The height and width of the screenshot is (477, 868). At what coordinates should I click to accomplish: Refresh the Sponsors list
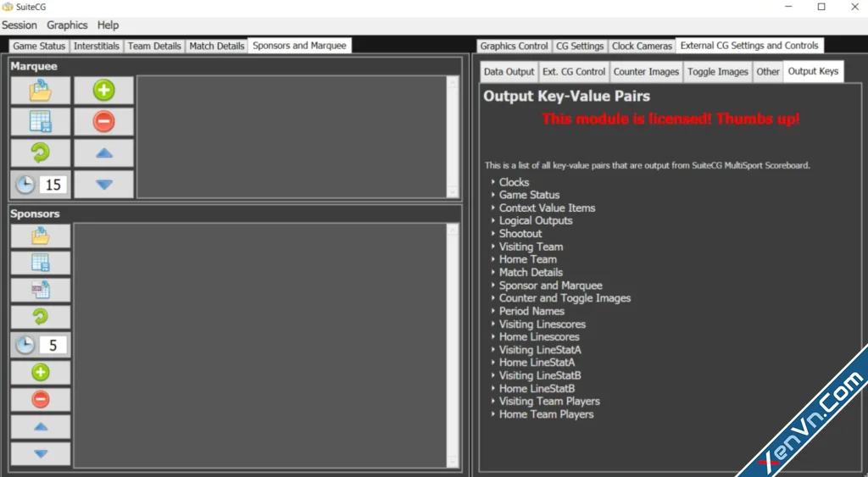pyautogui.click(x=41, y=317)
